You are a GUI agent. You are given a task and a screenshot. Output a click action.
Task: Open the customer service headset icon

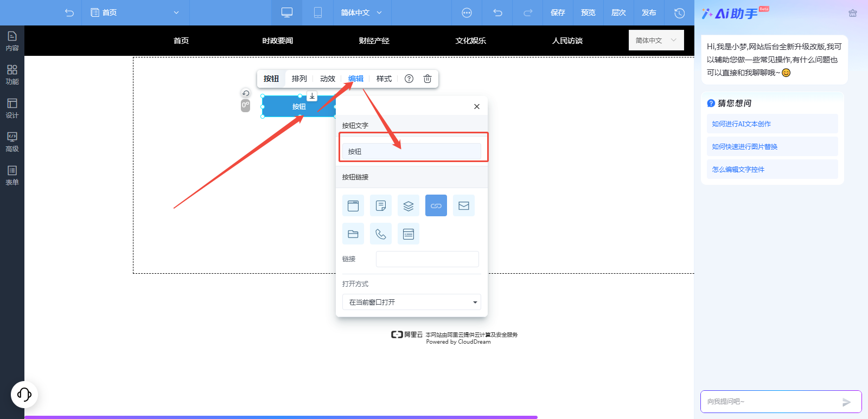(24, 394)
